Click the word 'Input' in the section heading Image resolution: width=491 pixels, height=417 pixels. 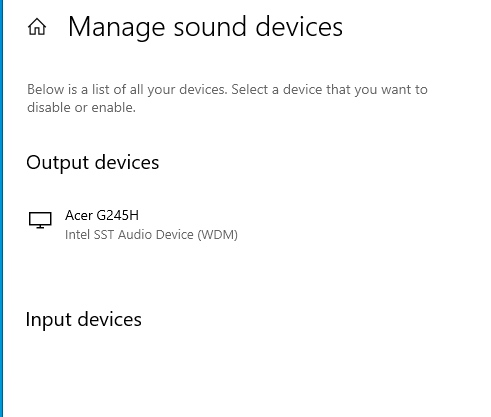point(49,320)
